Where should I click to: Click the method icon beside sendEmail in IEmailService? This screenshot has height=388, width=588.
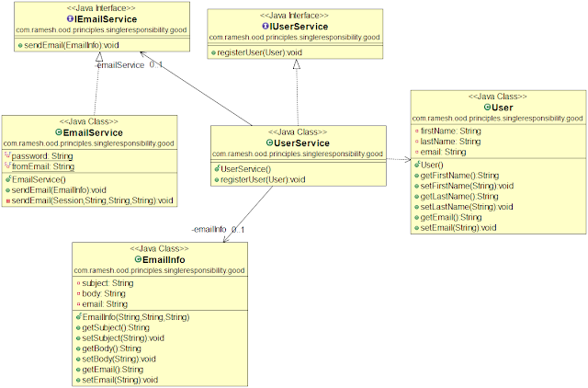coord(20,45)
